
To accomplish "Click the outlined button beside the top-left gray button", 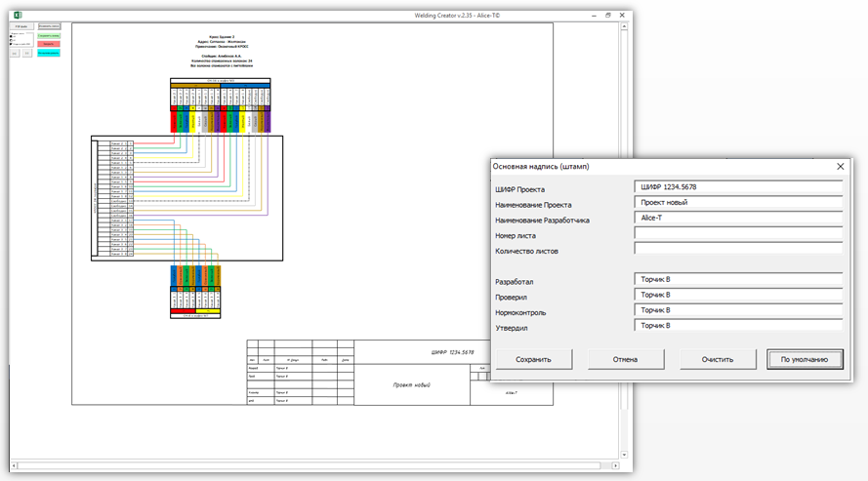I will [x=49, y=26].
